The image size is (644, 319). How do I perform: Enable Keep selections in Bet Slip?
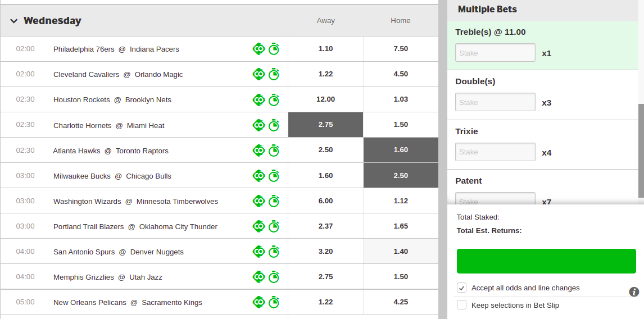pos(462,305)
